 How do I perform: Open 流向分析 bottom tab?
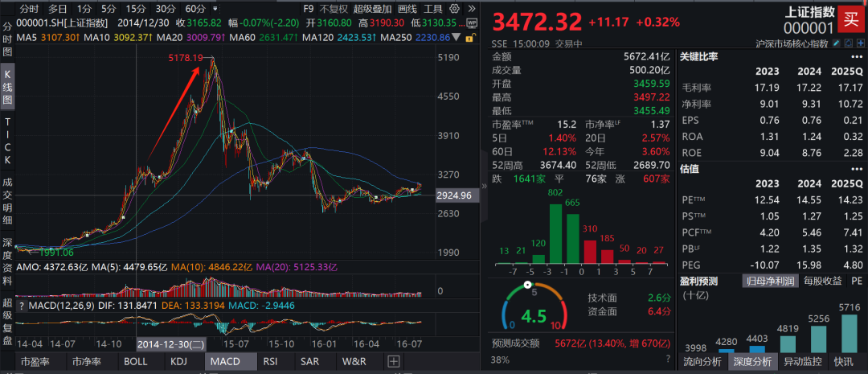point(702,362)
